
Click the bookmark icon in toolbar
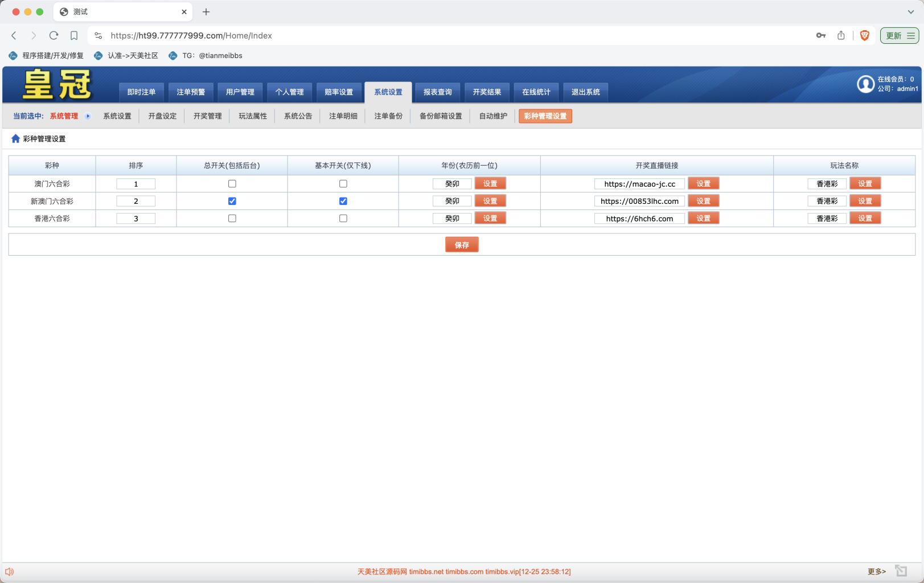(74, 35)
